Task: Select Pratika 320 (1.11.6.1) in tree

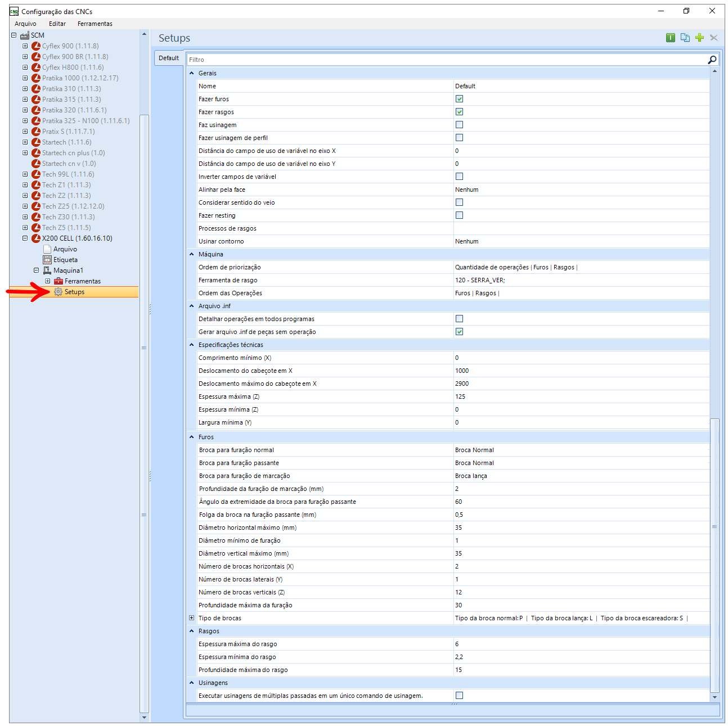Action: click(74, 110)
